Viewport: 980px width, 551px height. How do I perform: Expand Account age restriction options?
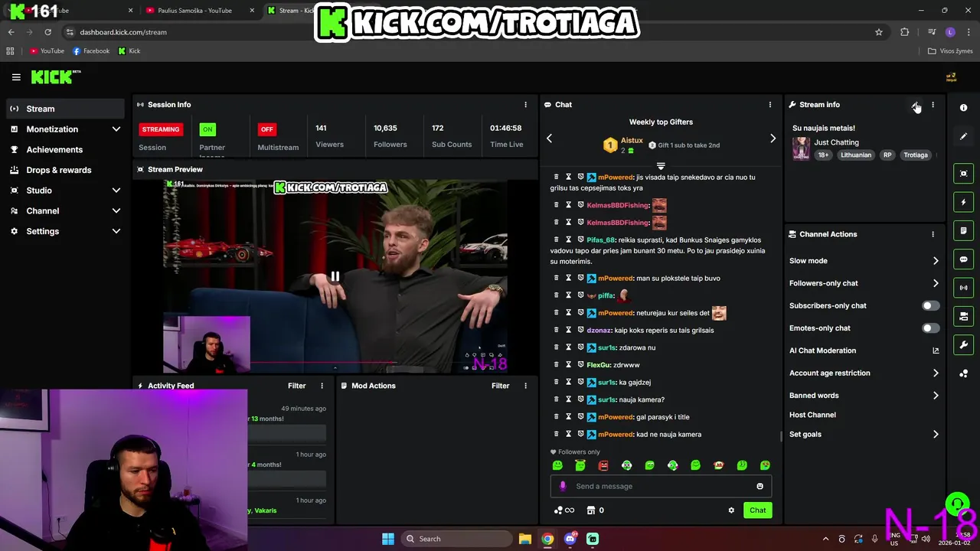tap(936, 373)
